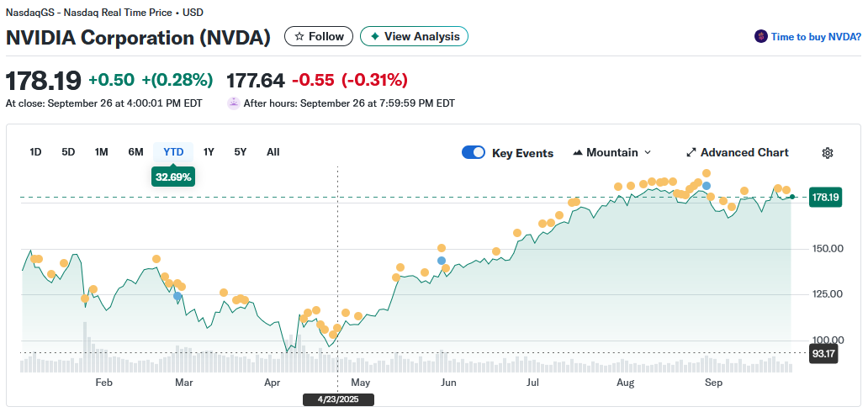Switch to the 5Y time range

coord(241,152)
